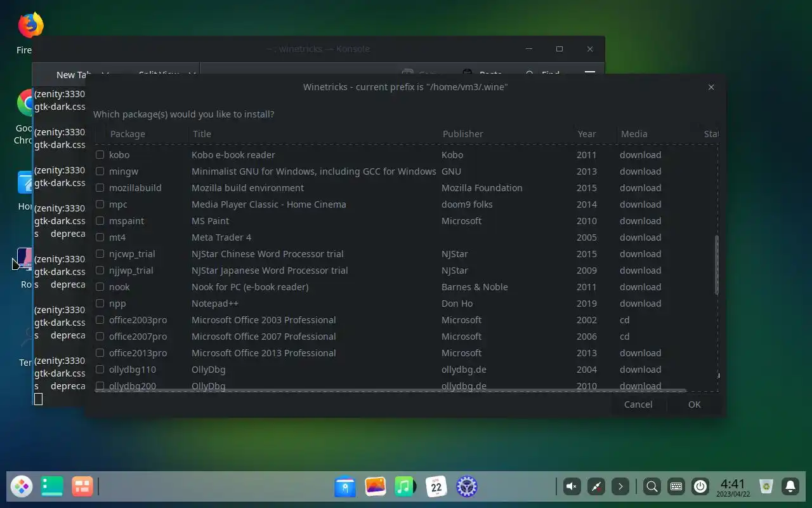Open the control center gear in dock
The width and height of the screenshot is (812, 508).
coord(467,487)
